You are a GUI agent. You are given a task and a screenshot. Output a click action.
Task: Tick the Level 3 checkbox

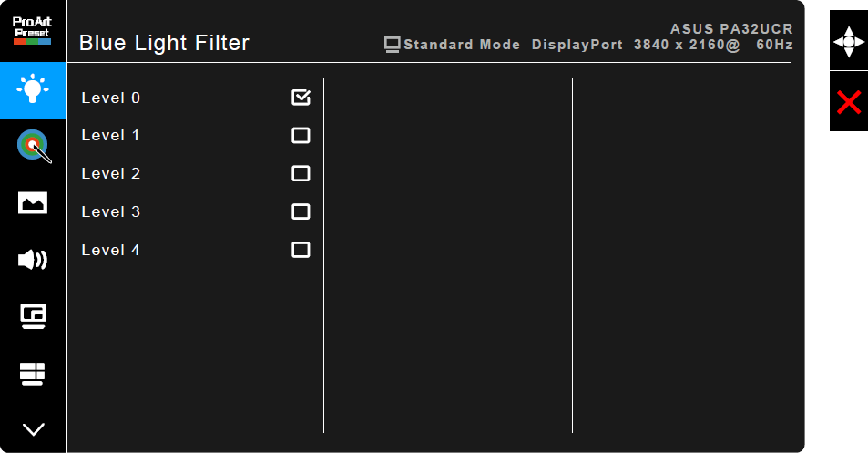click(301, 211)
